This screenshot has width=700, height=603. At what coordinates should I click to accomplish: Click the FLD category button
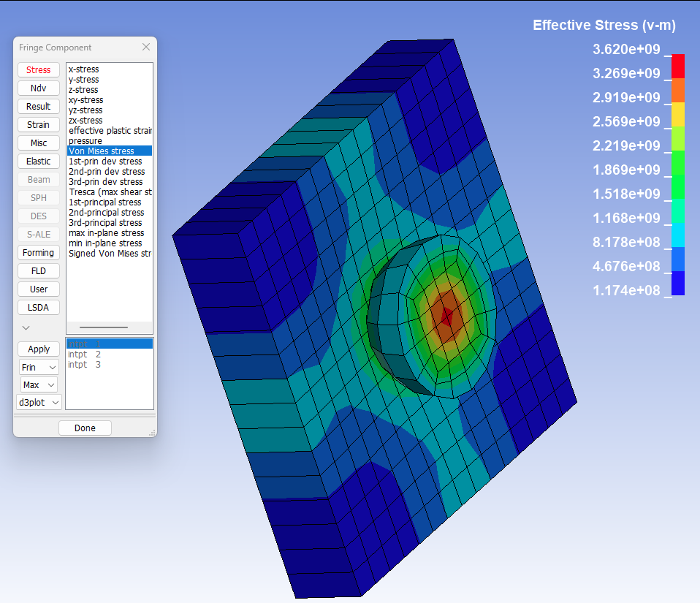pyautogui.click(x=39, y=271)
